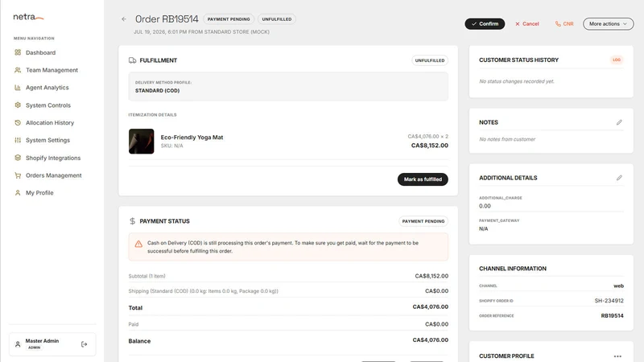644x362 pixels.
Task: Click the My Profile person icon
Action: [x=18, y=192]
